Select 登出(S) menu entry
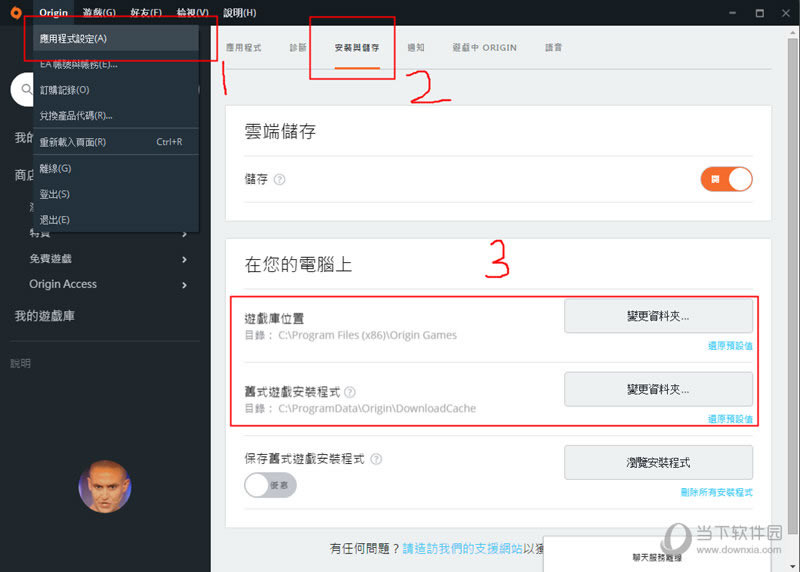The image size is (800, 572). (x=116, y=194)
